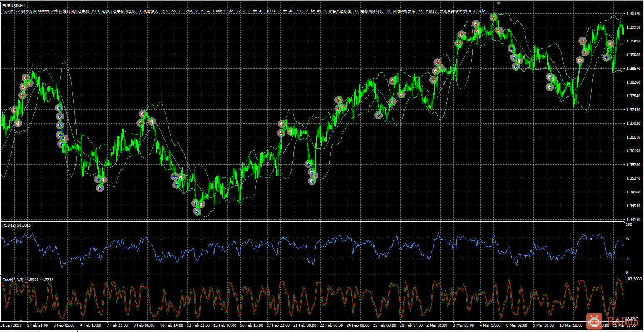Image resolution: width=644 pixels, height=332 pixels.
Task: Click the 1.40320 price level on the axis
Action: (x=634, y=14)
